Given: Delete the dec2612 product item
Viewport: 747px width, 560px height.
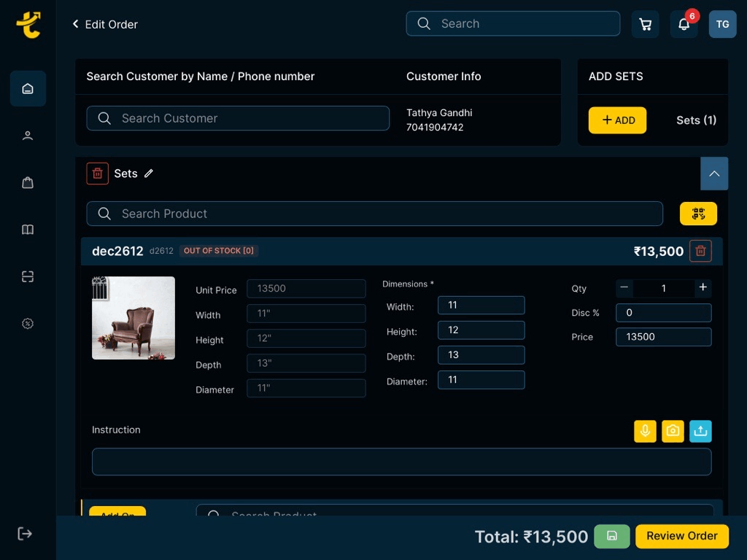Looking at the screenshot, I should 700,251.
